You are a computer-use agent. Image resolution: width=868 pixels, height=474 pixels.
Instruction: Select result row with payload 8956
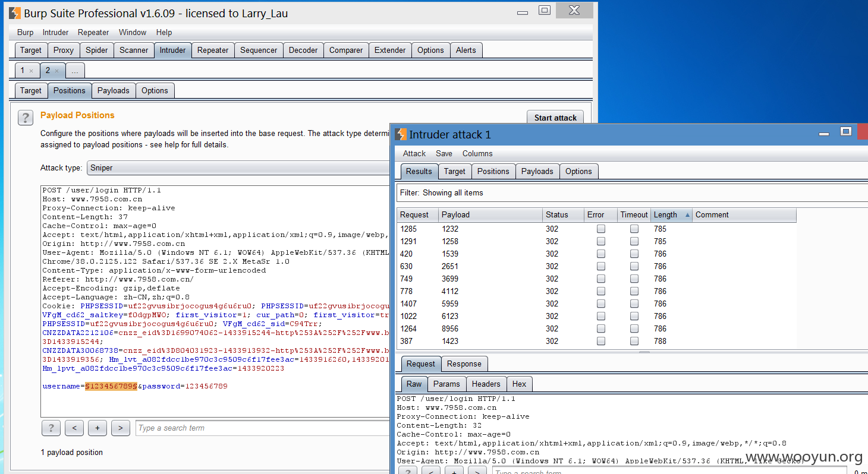596,328
